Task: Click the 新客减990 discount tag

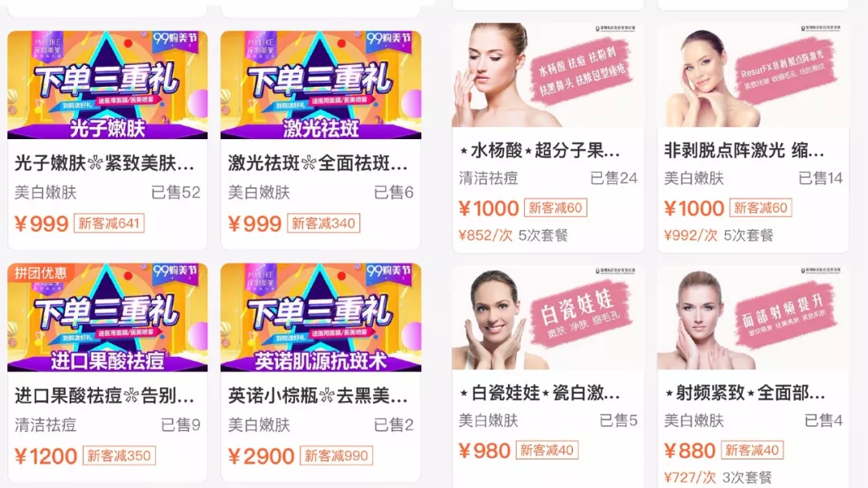Action: [x=336, y=456]
